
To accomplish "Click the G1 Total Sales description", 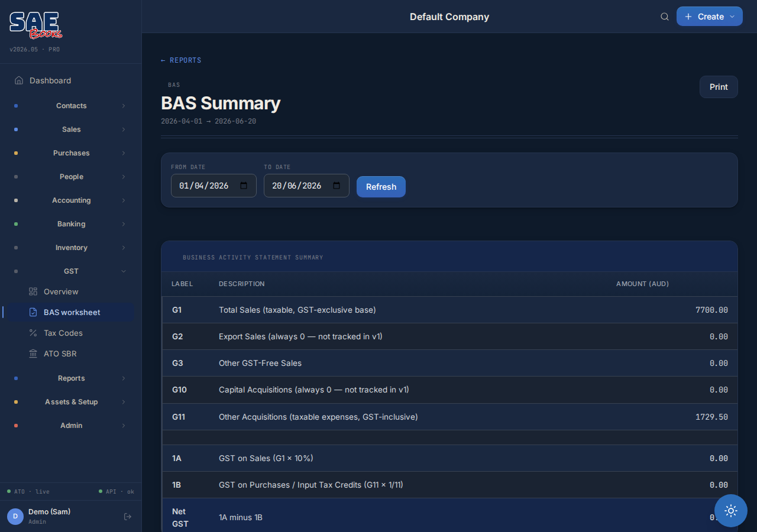I will 297,310.
